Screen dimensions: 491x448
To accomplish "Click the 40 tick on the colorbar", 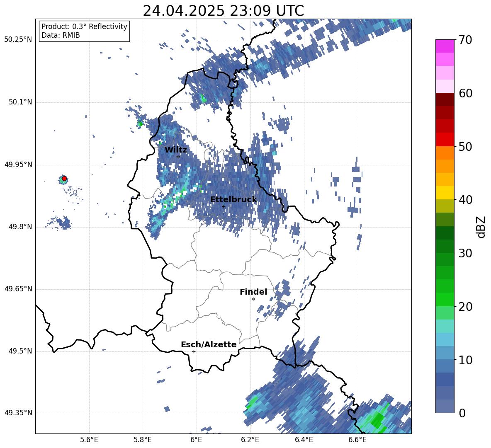I will 465,200.
